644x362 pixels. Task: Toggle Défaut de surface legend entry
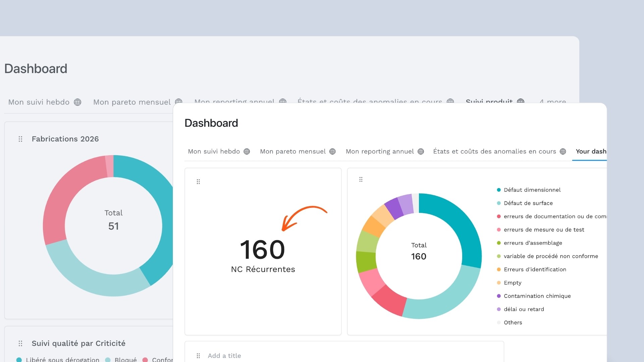525,203
